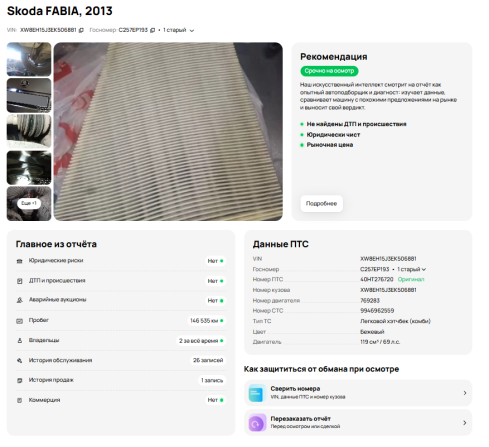489x447 pixels.
Task: Expand the '1 старый' plate dropdown in the header
Action: [178, 30]
